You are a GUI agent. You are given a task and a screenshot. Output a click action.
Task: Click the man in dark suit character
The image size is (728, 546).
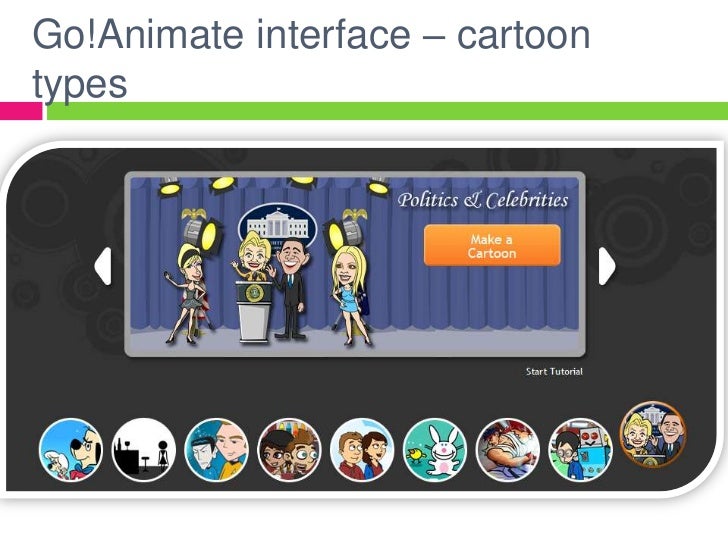click(291, 289)
